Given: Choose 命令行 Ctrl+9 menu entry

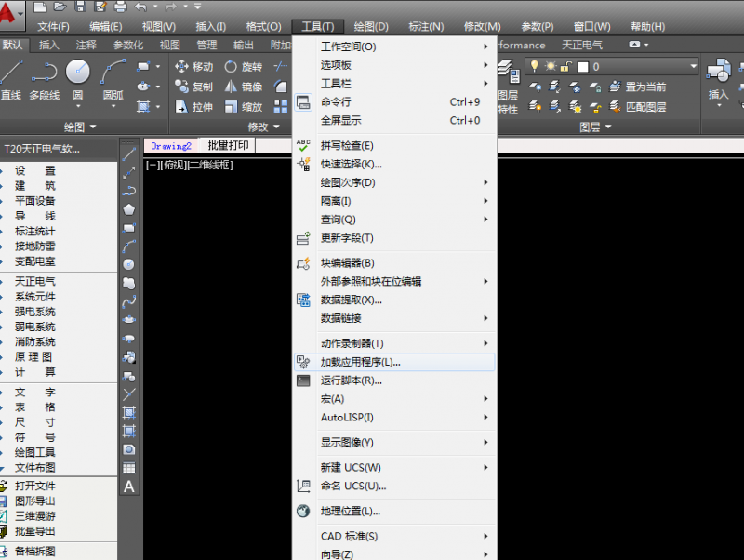Looking at the screenshot, I should 394,101.
